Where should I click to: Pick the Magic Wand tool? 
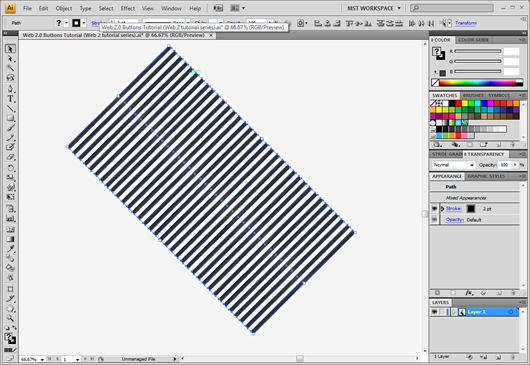[x=10, y=68]
